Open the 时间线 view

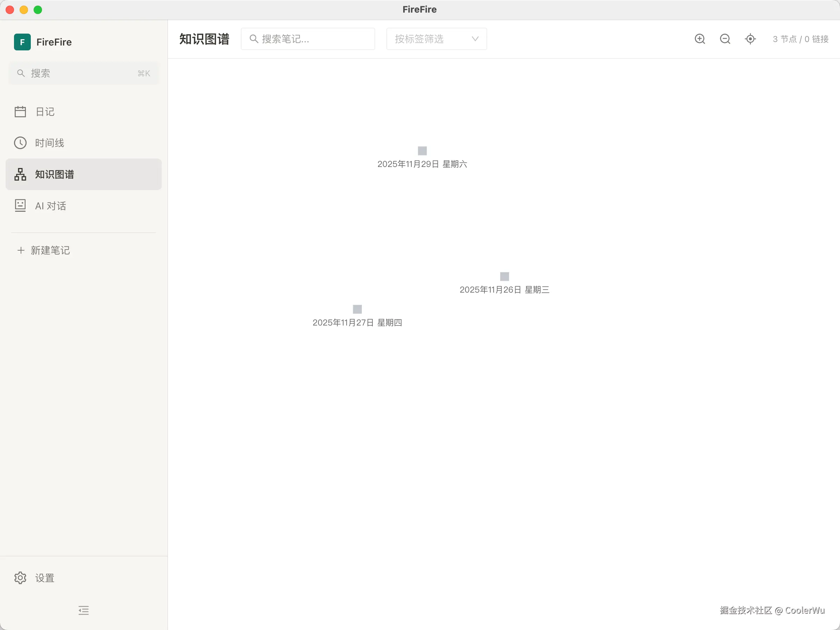[x=49, y=143]
